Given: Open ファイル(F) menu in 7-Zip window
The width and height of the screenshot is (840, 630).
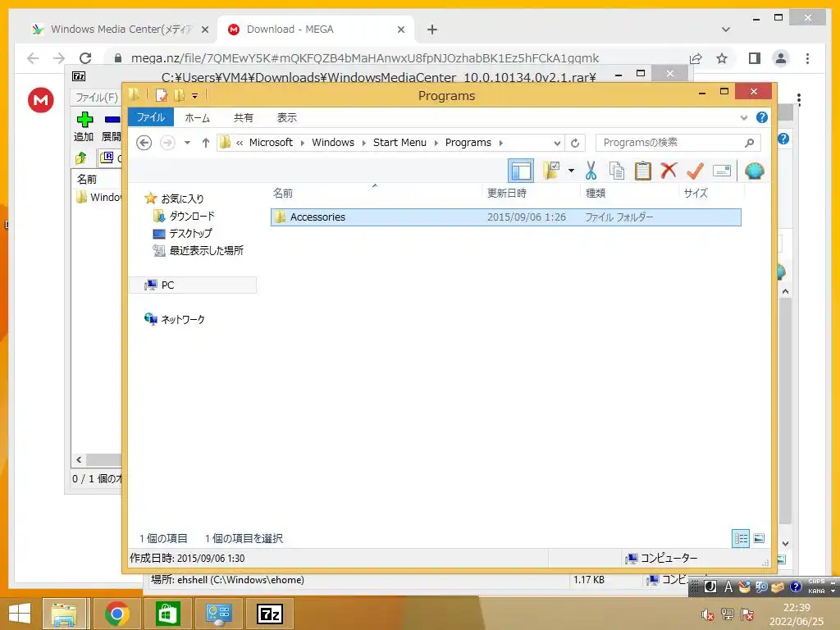Looking at the screenshot, I should pyautogui.click(x=97, y=97).
